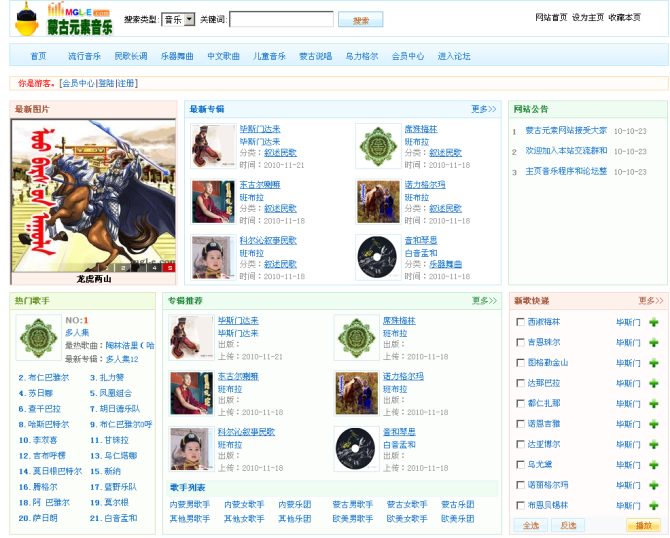Open 音和琴思 CD cover in 专辑推荐
Image resolution: width=670 pixels, height=538 pixels.
[x=356, y=449]
